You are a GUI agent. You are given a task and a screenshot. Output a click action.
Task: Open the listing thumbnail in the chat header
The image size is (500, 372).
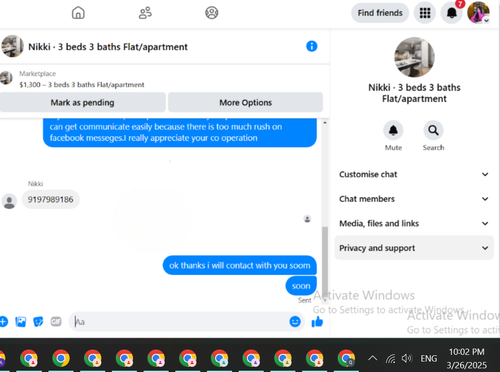point(12,46)
